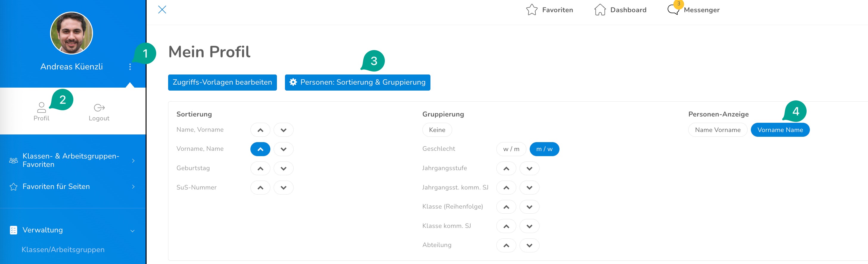Screen dimensions: 868x264
Task: Select w / m gender grouping
Action: 511,149
